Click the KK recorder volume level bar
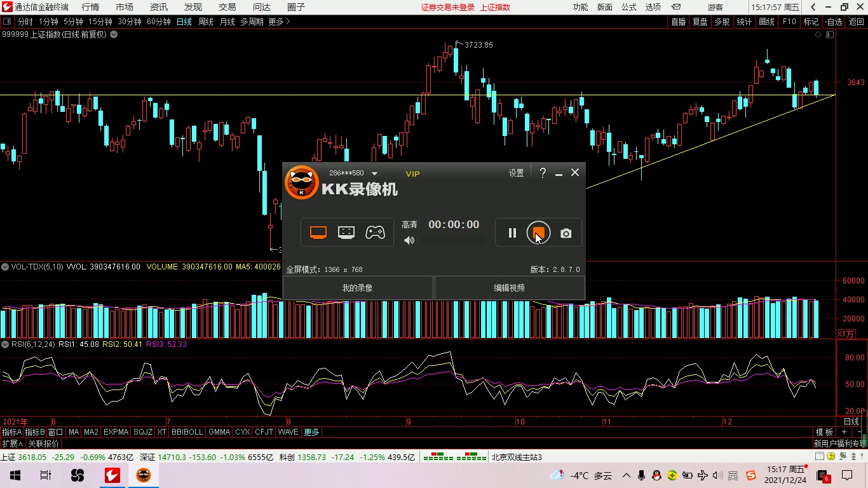The width and height of the screenshot is (868, 488). (x=454, y=240)
